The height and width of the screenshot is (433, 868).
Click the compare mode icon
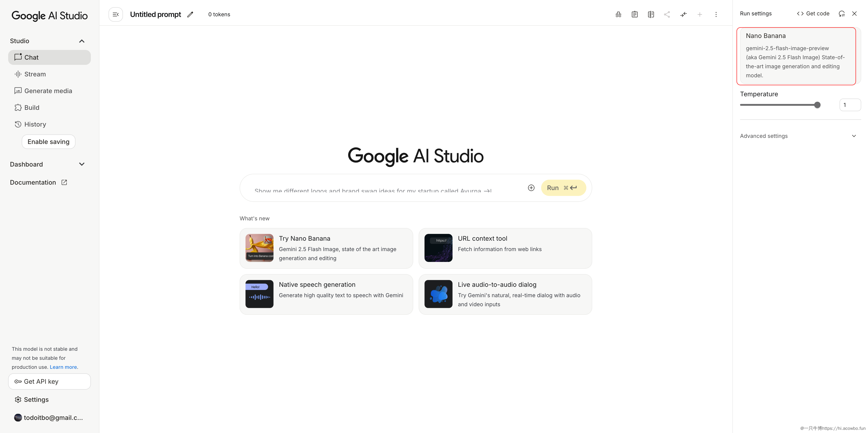(x=651, y=14)
